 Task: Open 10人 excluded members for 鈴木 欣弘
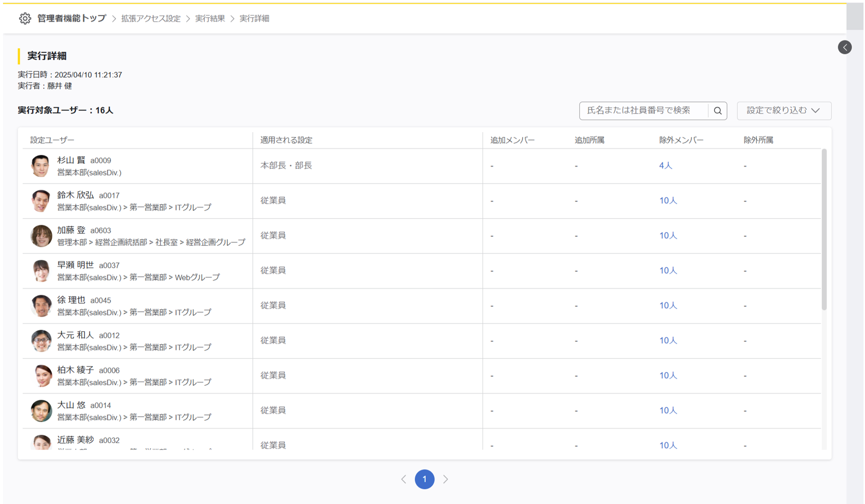668,200
